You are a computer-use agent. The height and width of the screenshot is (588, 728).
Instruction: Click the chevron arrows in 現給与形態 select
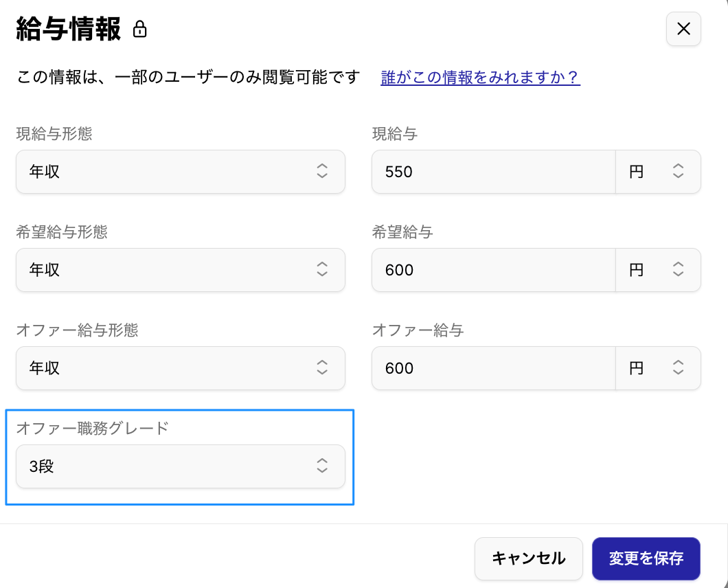pos(322,172)
